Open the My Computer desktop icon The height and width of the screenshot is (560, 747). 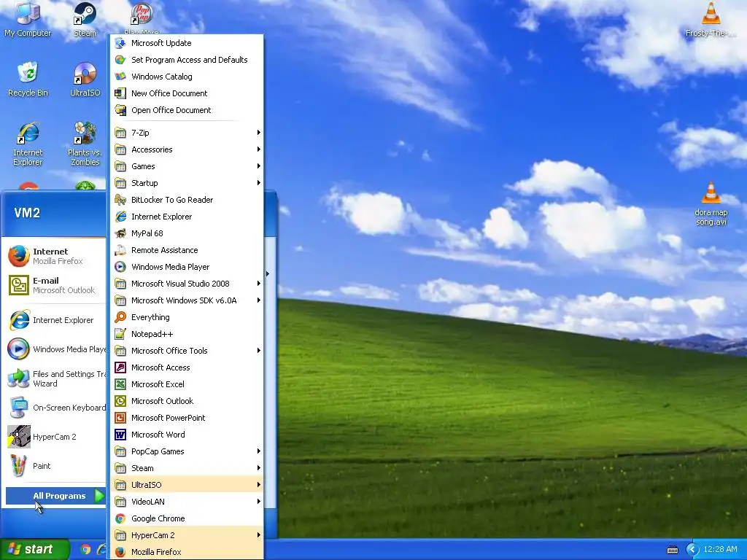click(28, 20)
